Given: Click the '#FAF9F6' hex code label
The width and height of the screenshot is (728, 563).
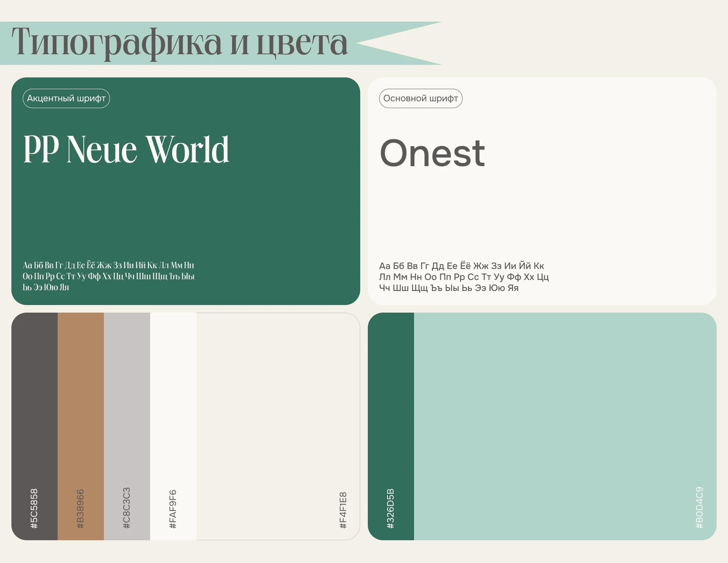Looking at the screenshot, I should pos(173,509).
